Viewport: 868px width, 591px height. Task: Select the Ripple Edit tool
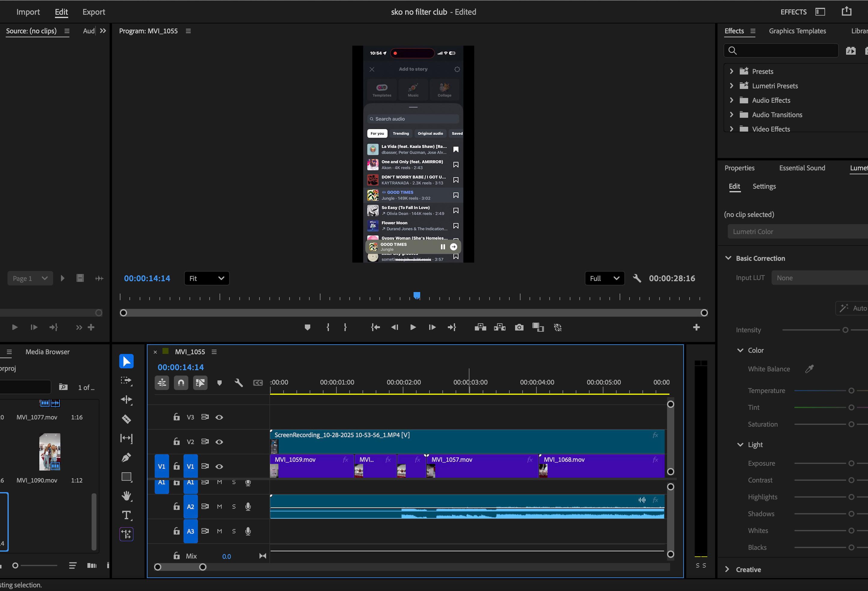coord(126,399)
